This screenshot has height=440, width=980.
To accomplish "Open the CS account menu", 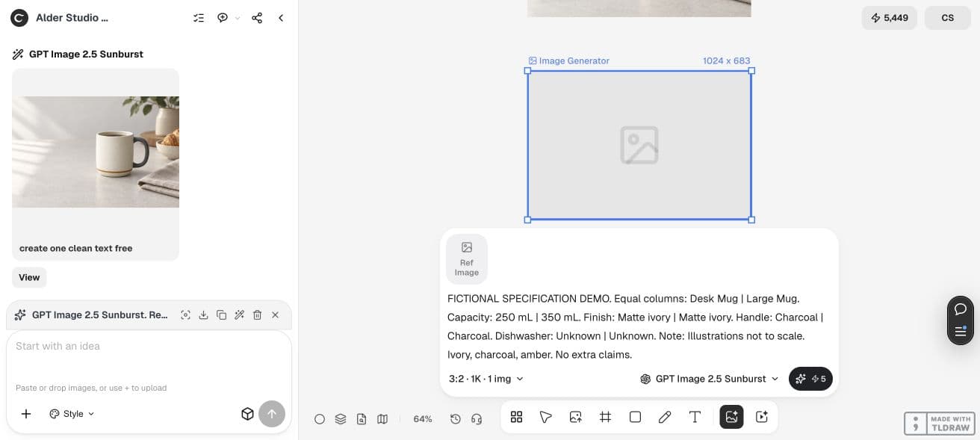I will pyautogui.click(x=948, y=18).
